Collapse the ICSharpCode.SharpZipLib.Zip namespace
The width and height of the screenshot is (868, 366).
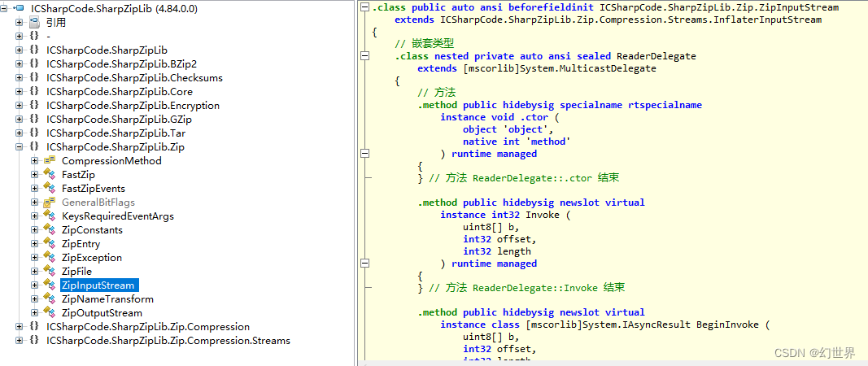(x=20, y=147)
